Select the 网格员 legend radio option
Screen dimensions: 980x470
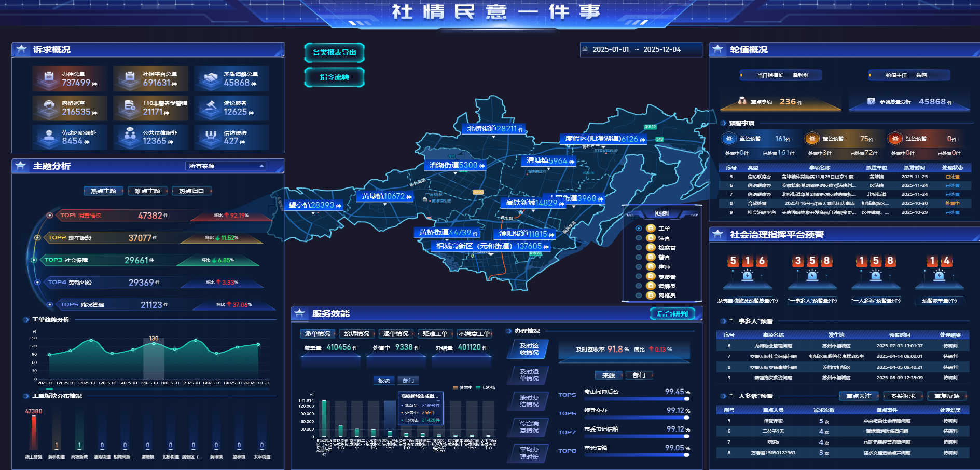coord(639,296)
